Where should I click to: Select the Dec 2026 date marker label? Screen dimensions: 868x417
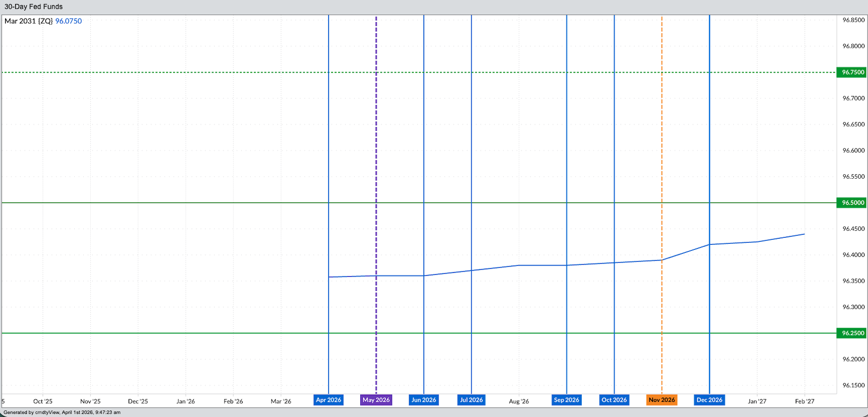tap(709, 400)
